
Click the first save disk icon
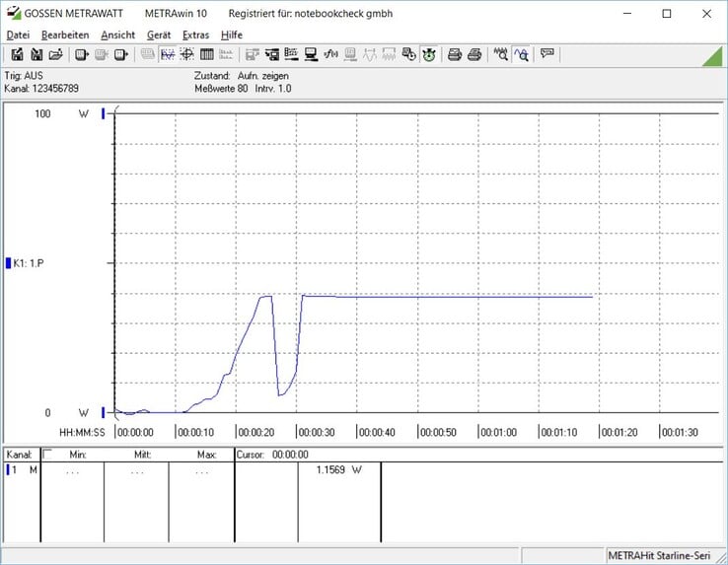(17, 55)
